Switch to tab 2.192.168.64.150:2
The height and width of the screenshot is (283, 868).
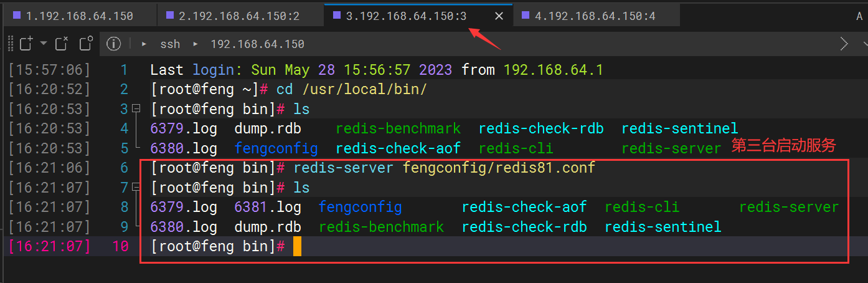click(x=240, y=16)
